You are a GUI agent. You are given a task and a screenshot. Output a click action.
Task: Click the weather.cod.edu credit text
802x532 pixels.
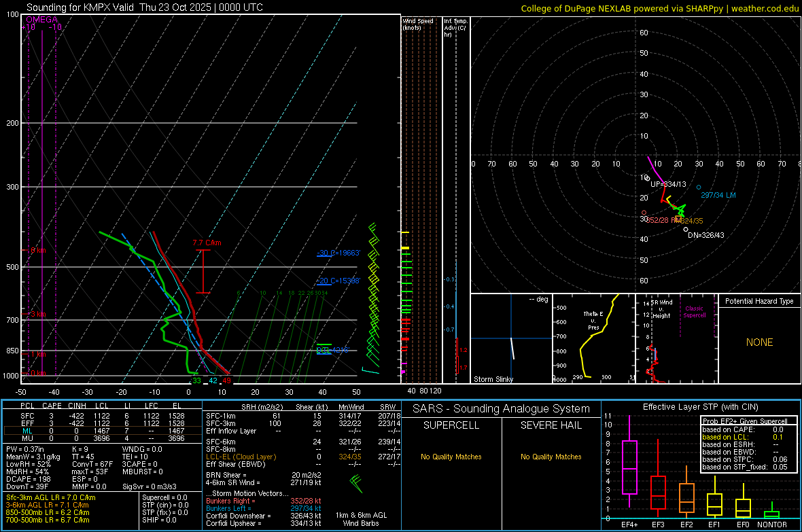coord(765,8)
